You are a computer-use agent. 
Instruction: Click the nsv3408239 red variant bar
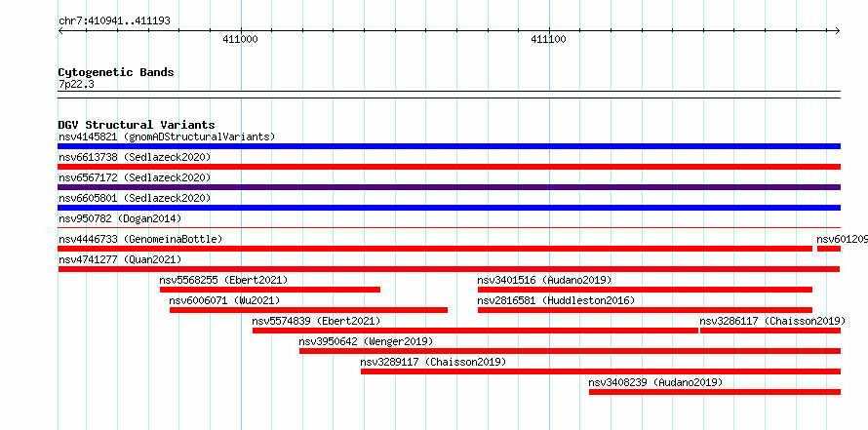pyautogui.click(x=715, y=392)
